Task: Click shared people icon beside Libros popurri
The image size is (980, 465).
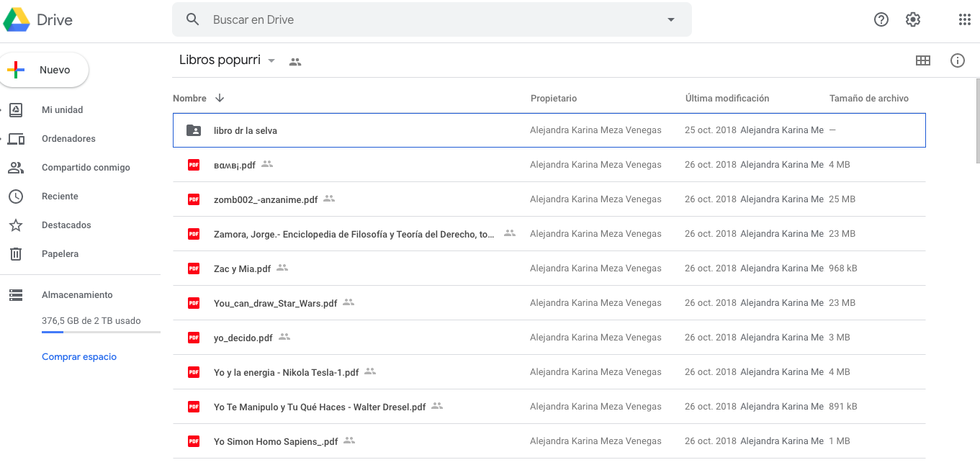Action: coord(295,62)
